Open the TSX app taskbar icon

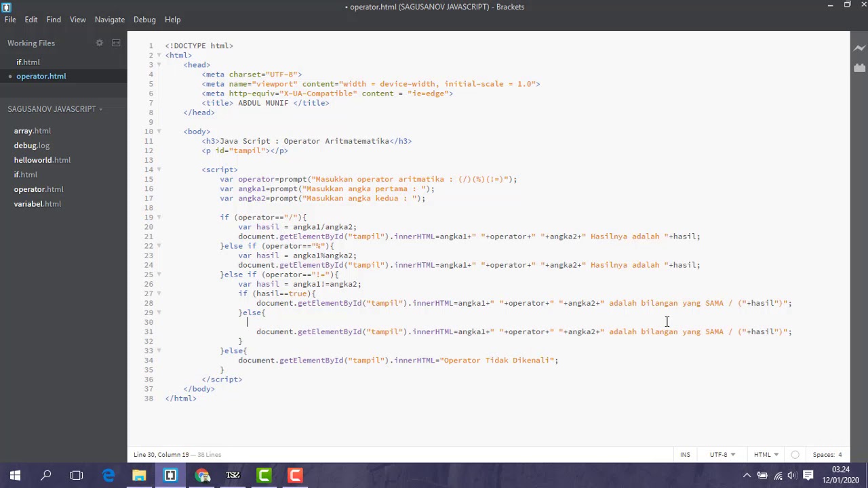pos(233,476)
